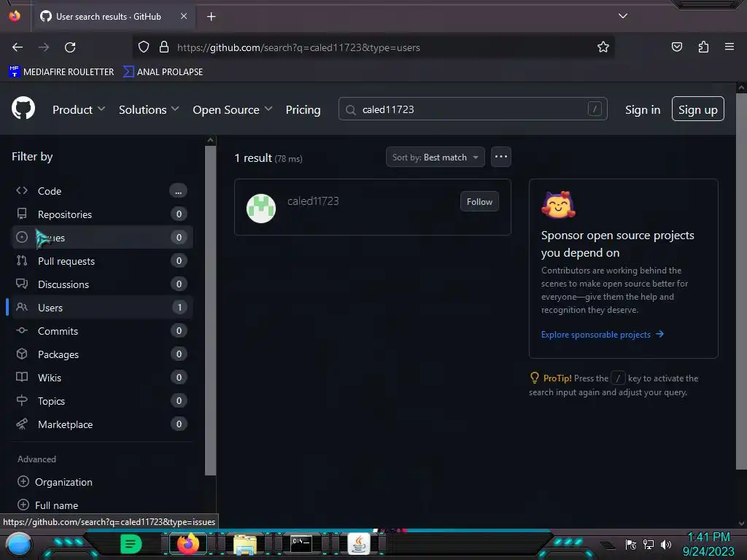Filter results by Topics
Image resolution: width=747 pixels, height=560 pixels.
[101, 401]
